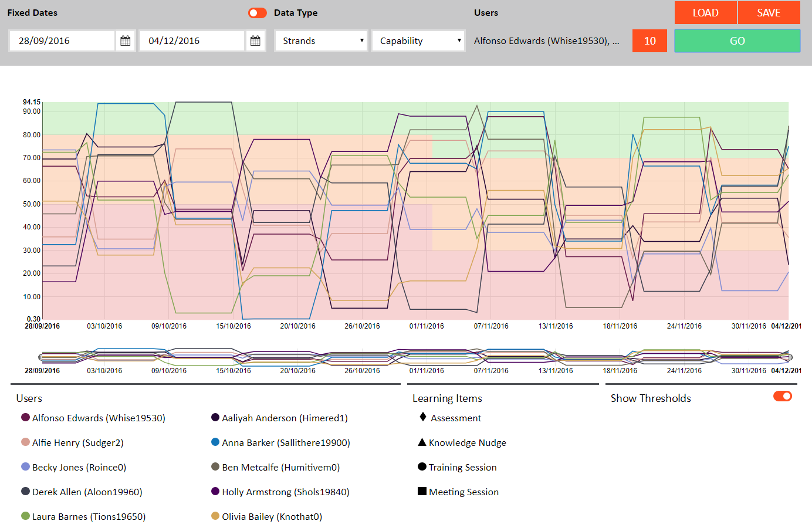The height and width of the screenshot is (531, 812).
Task: Click the Assessment diamond icon
Action: click(423, 417)
